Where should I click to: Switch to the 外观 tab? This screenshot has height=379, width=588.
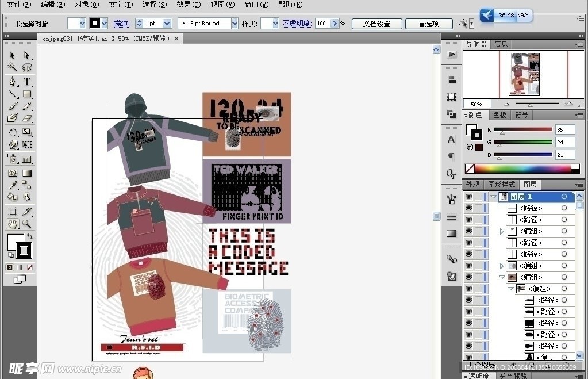click(x=473, y=184)
